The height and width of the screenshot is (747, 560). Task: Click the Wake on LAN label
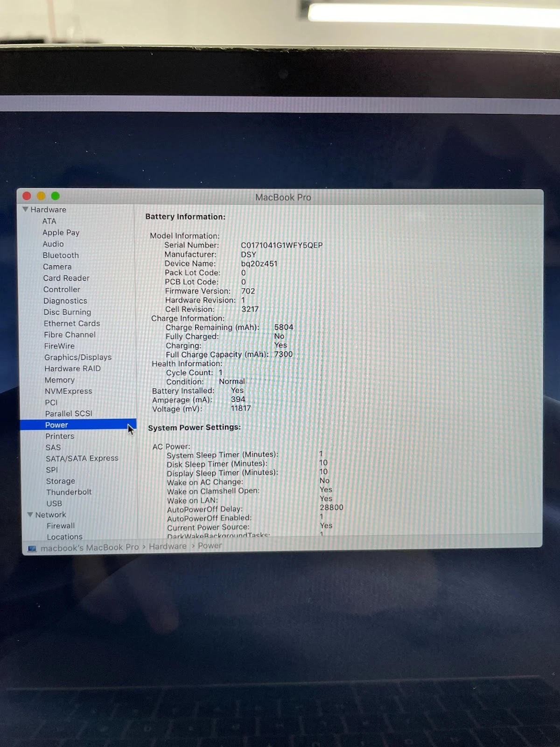pos(192,500)
